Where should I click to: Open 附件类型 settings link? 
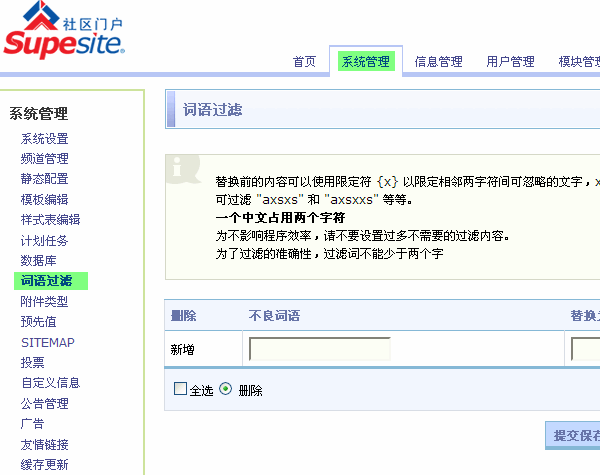point(45,302)
